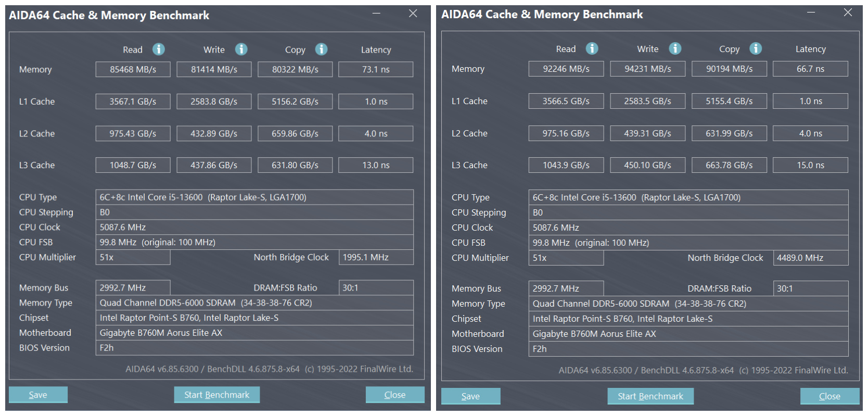Click the Copy info icon in right window

pos(756,48)
